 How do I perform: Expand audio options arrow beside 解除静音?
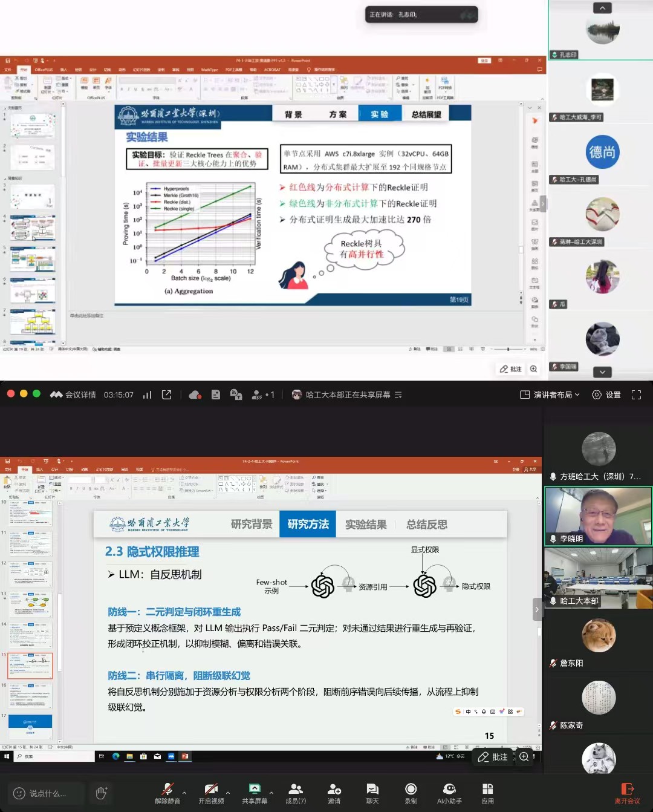184,793
